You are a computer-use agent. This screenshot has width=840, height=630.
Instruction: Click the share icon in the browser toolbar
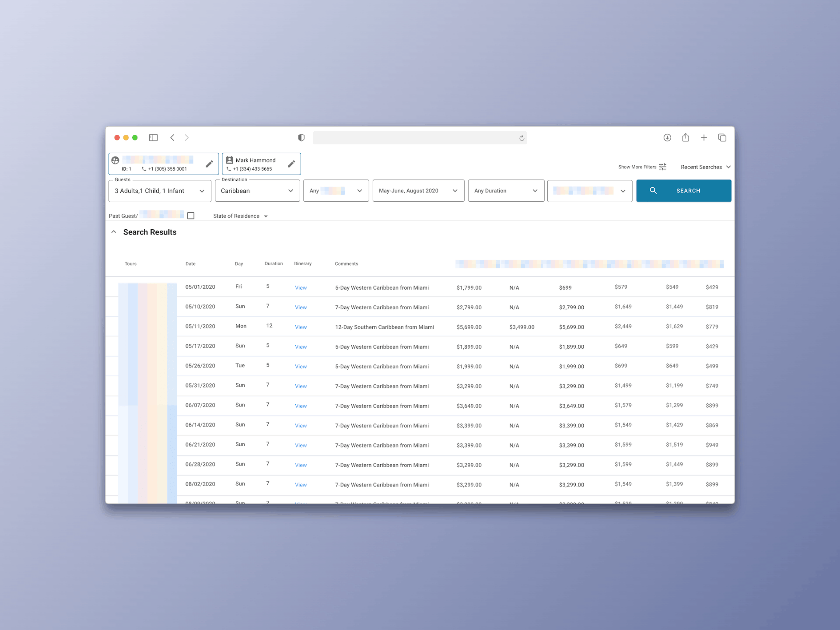[x=686, y=137]
